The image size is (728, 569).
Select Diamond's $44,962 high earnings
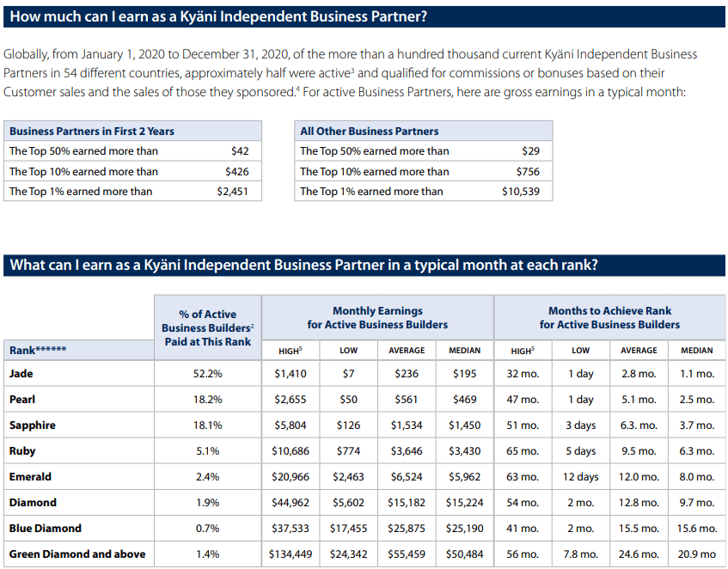point(291,503)
